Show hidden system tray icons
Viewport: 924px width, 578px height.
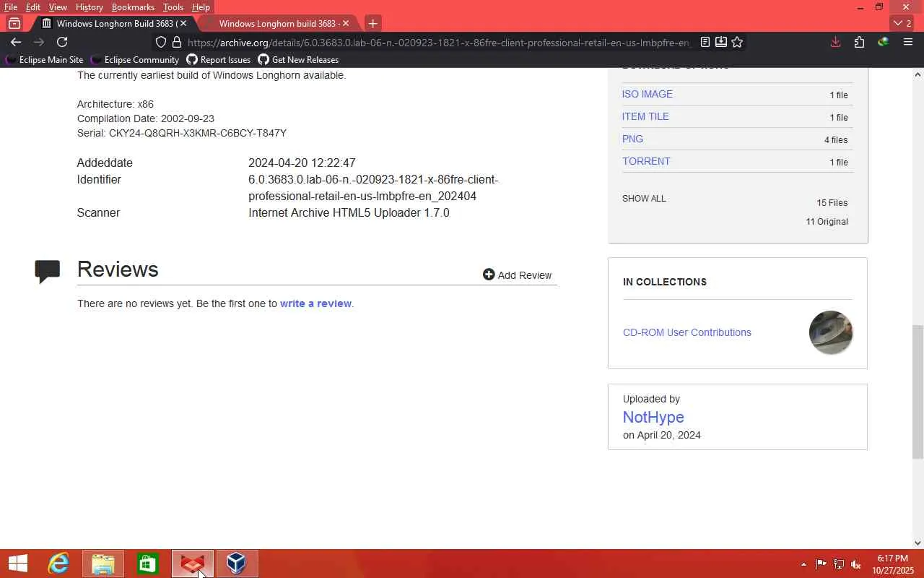point(803,564)
